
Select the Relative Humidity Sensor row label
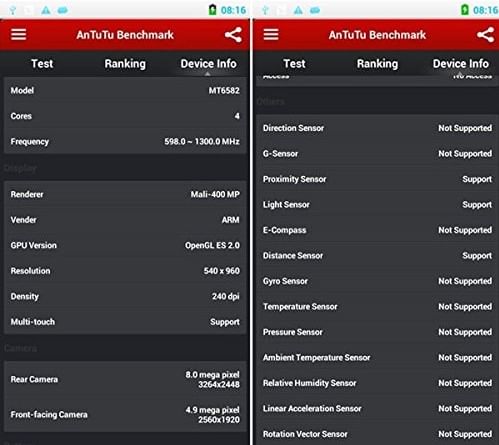click(310, 383)
